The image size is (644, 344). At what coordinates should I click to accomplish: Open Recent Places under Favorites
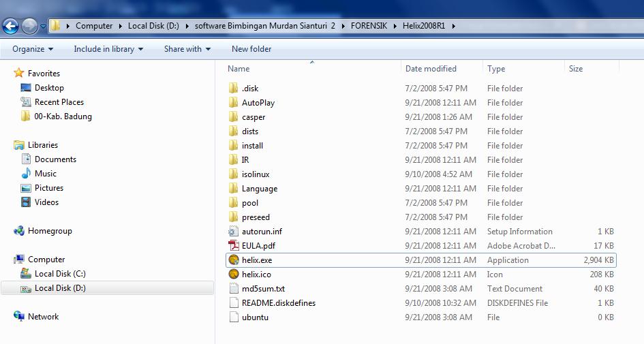point(59,102)
